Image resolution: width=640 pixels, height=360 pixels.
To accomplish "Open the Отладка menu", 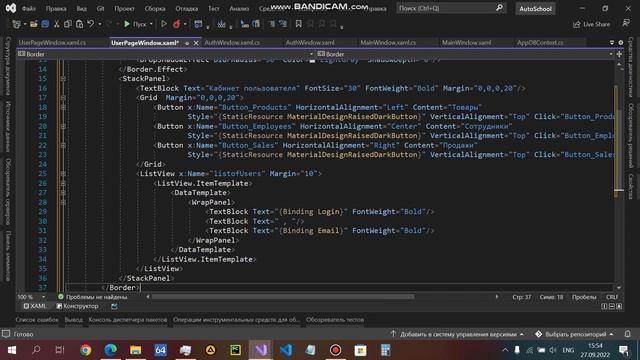I will pyautogui.click(x=187, y=9).
